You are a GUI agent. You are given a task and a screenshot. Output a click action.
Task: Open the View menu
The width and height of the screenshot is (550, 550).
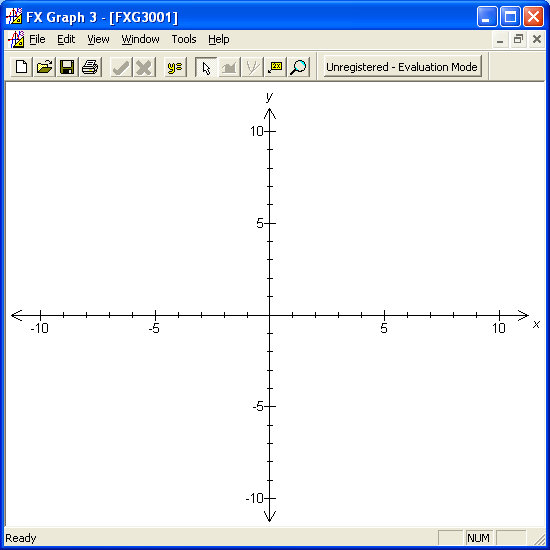click(x=98, y=39)
